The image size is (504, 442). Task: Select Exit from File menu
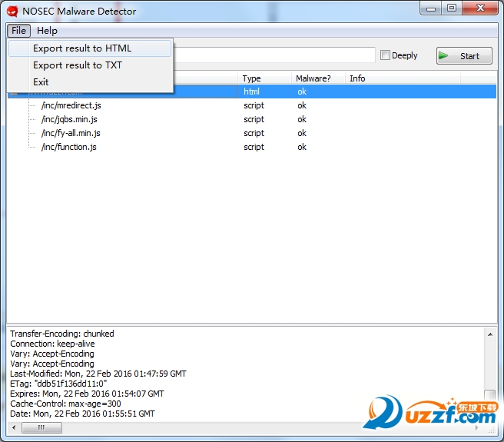point(90,82)
